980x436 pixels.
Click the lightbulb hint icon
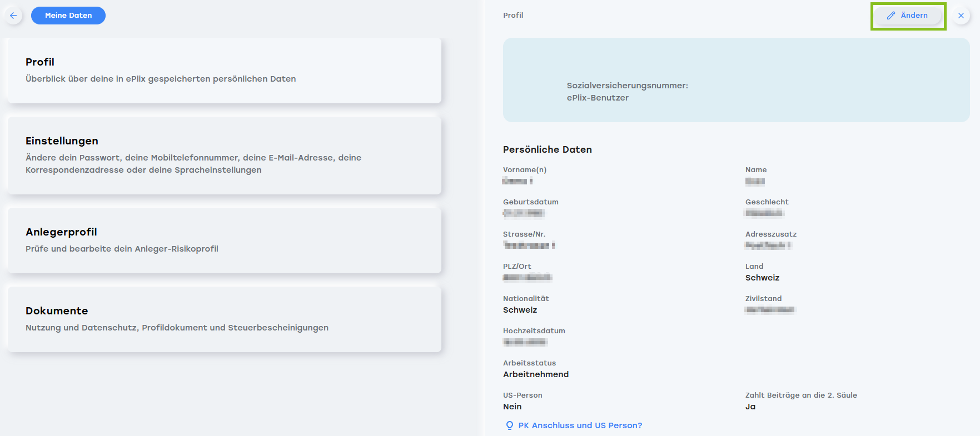pos(509,425)
